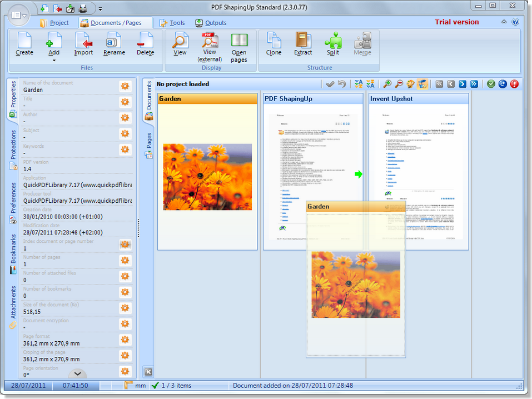Click gear button beside Keywords field

coord(125,149)
